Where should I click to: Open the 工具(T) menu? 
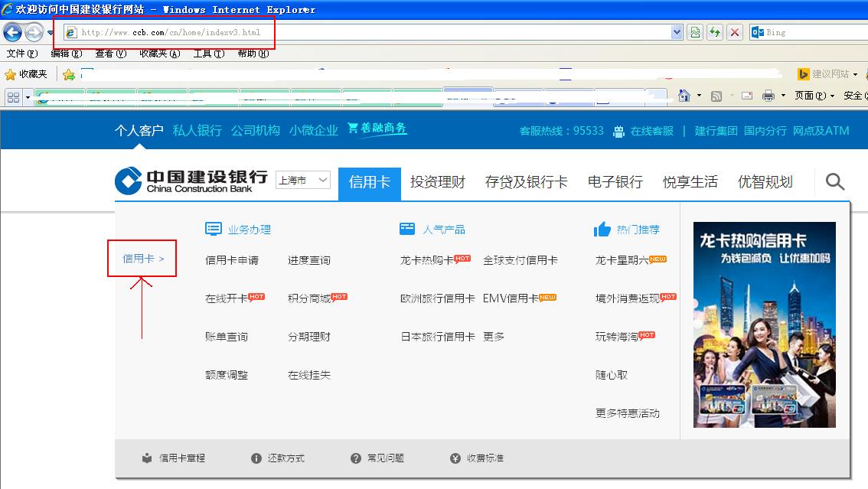point(208,54)
